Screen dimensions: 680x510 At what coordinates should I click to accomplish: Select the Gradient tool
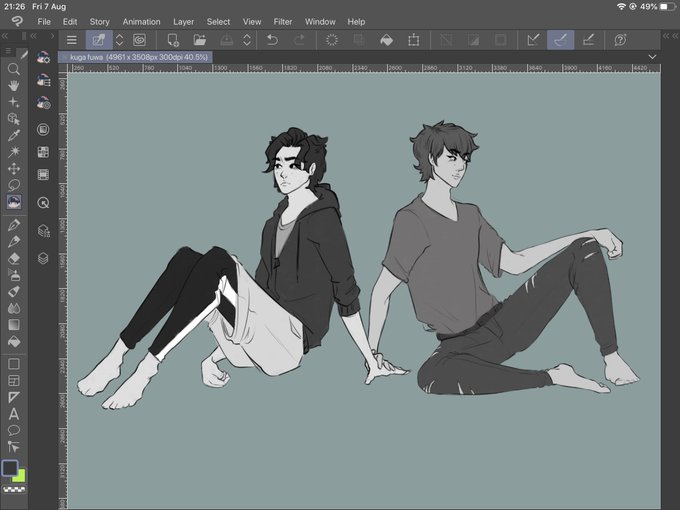pos(14,325)
